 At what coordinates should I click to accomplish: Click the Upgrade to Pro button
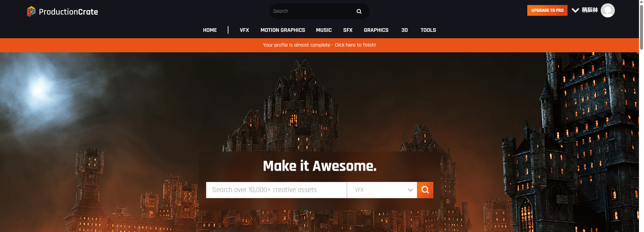[x=547, y=10]
